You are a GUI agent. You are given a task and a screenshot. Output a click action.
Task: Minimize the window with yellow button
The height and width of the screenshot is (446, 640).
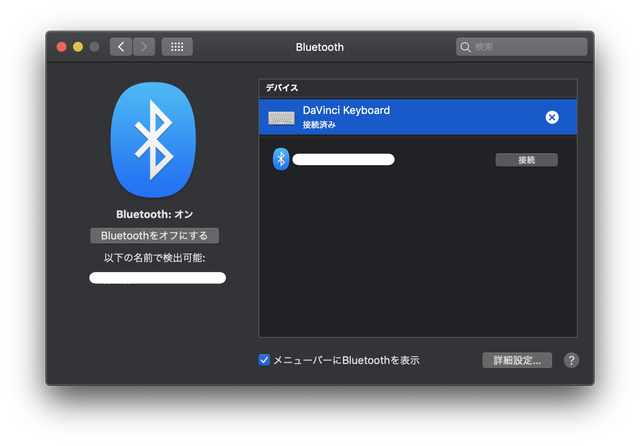pyautogui.click(x=78, y=47)
